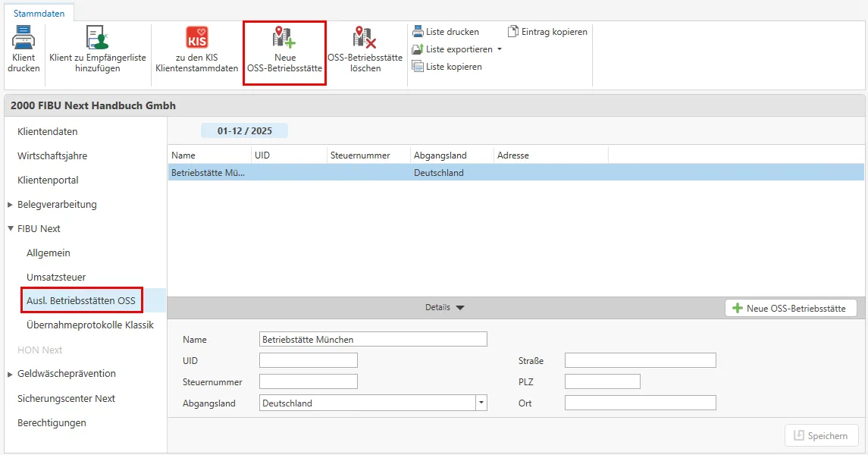Create a new OSS-Betriebsstätte via ribbon icon
868x455 pixels.
tap(284, 38)
